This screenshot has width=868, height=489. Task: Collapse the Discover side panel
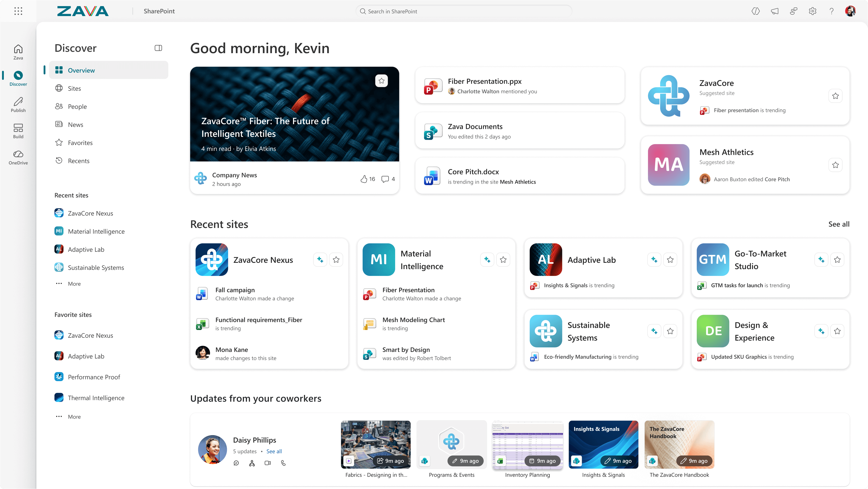(x=158, y=47)
